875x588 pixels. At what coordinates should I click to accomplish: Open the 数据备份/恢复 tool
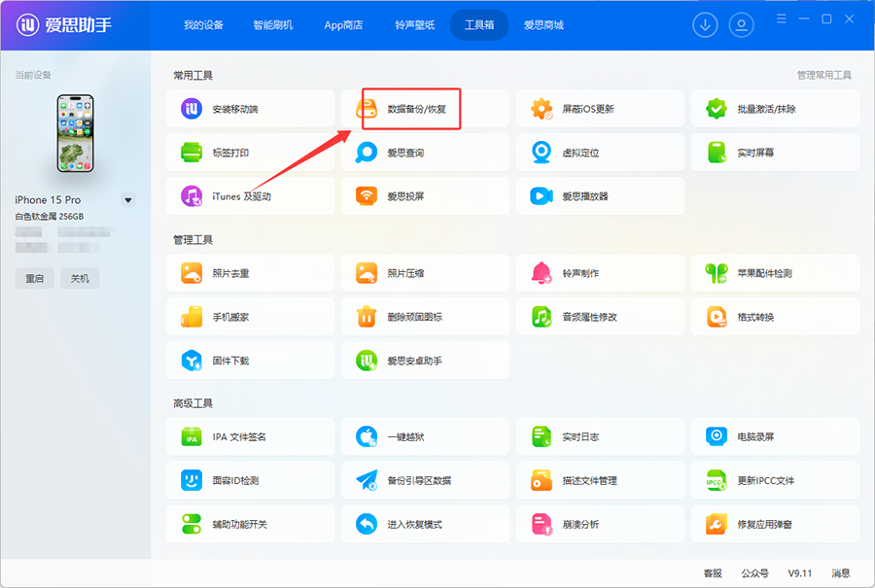pos(425,109)
